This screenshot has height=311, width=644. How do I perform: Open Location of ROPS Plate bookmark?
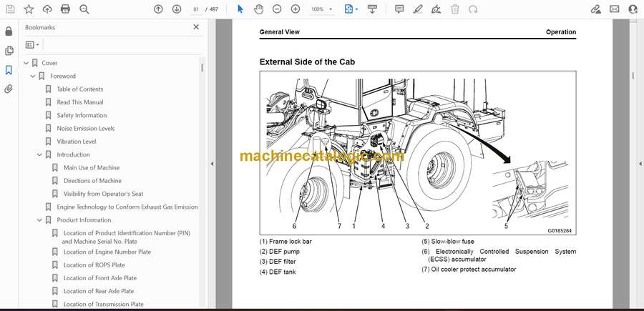94,265
